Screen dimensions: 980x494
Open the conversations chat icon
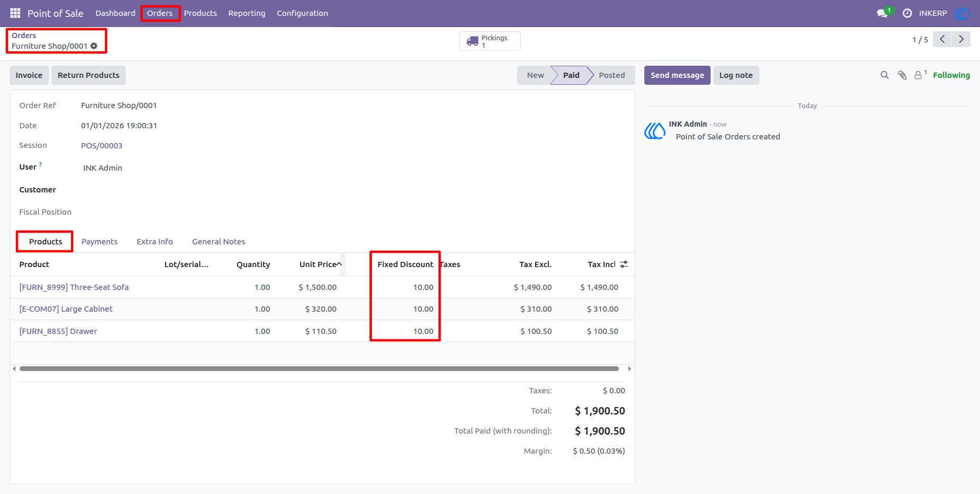[883, 13]
